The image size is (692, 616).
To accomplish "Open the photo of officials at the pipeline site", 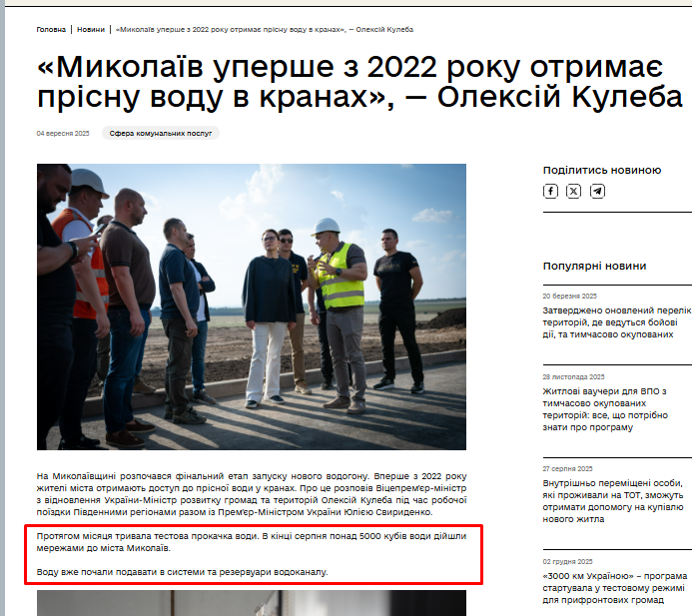I will (252, 307).
